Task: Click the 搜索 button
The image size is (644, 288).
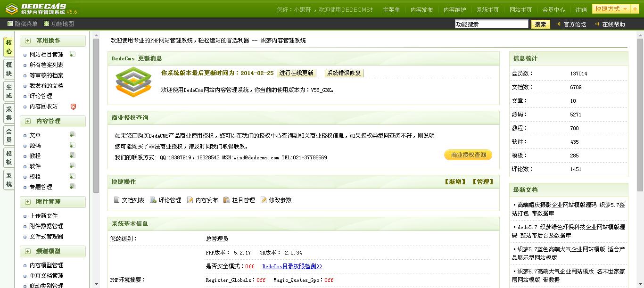Action: (x=541, y=24)
